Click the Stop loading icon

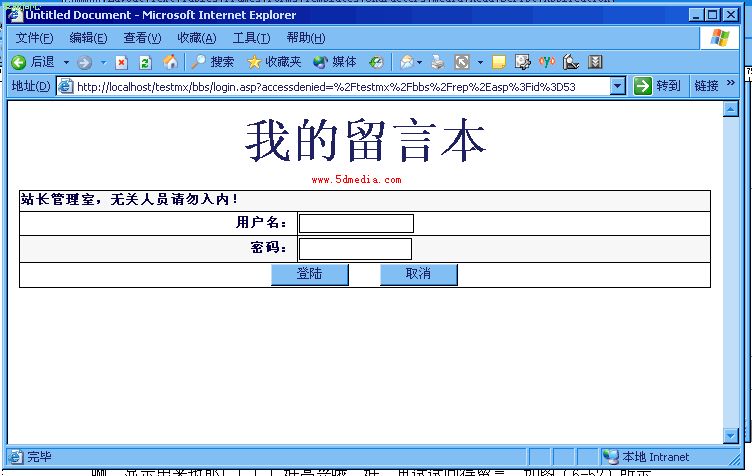click(x=122, y=62)
